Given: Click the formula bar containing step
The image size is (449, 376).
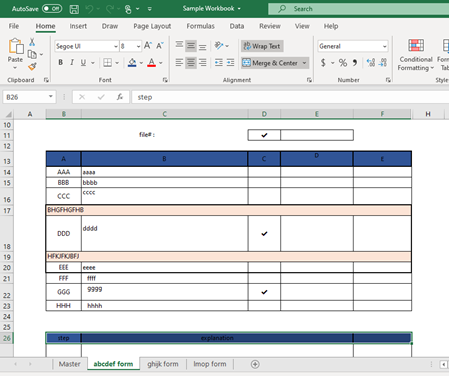Looking at the screenshot, I should (x=290, y=97).
